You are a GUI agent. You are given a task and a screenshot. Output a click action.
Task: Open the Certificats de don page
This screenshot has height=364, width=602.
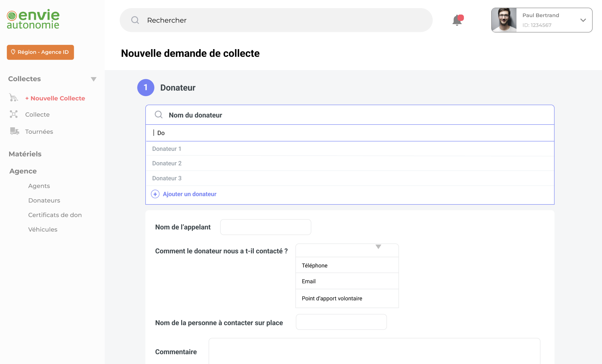[55, 215]
